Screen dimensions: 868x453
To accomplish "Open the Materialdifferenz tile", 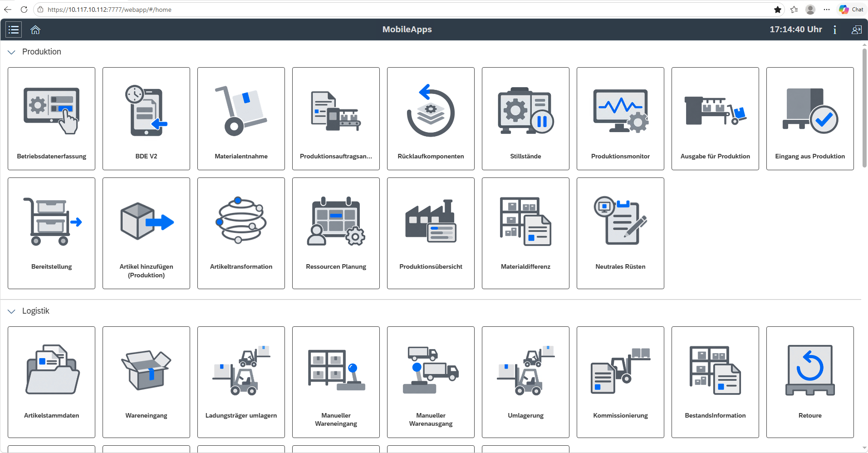I will 525,233.
